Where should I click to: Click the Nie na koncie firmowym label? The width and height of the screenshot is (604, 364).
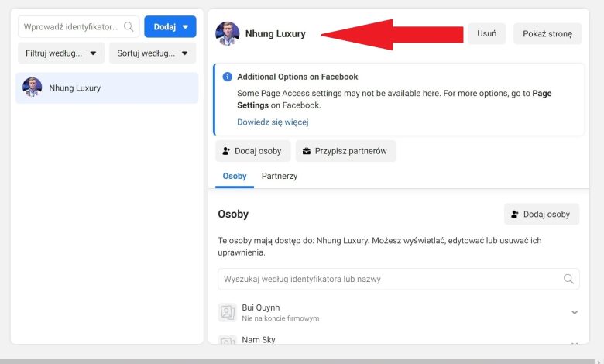(280, 318)
